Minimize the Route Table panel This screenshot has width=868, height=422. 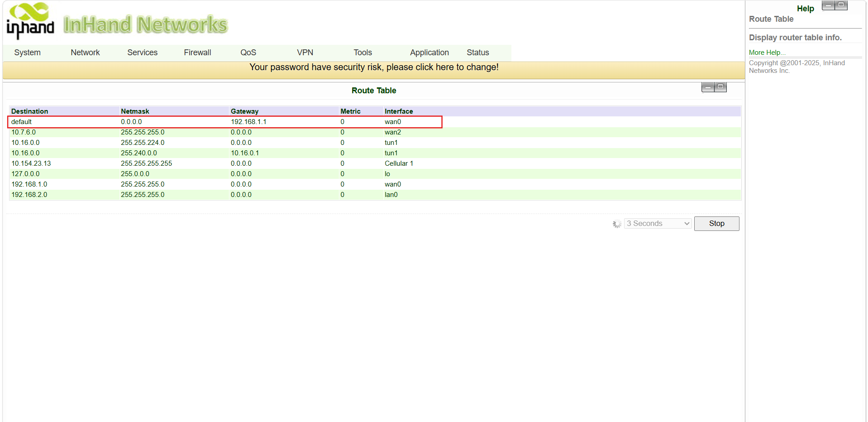click(x=708, y=87)
